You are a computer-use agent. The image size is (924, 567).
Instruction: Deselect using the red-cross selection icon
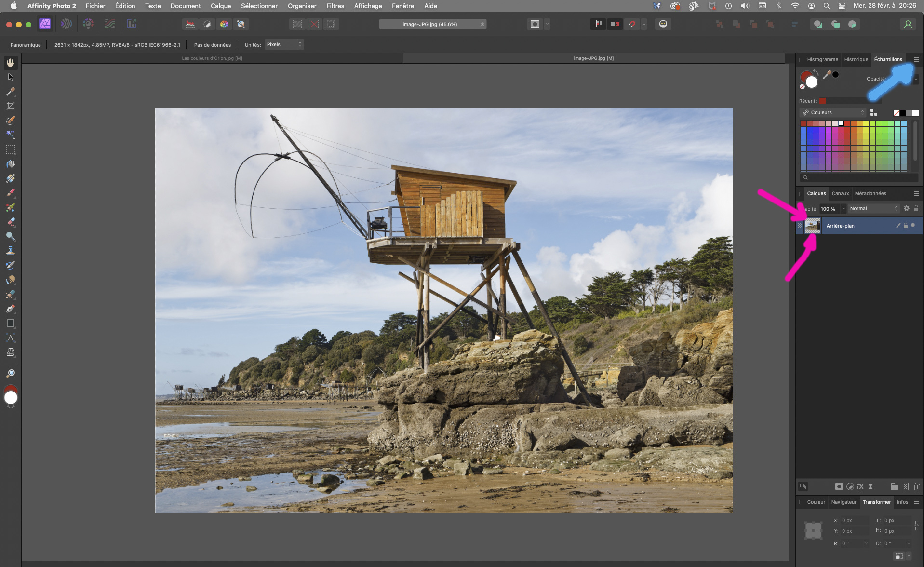tap(314, 24)
